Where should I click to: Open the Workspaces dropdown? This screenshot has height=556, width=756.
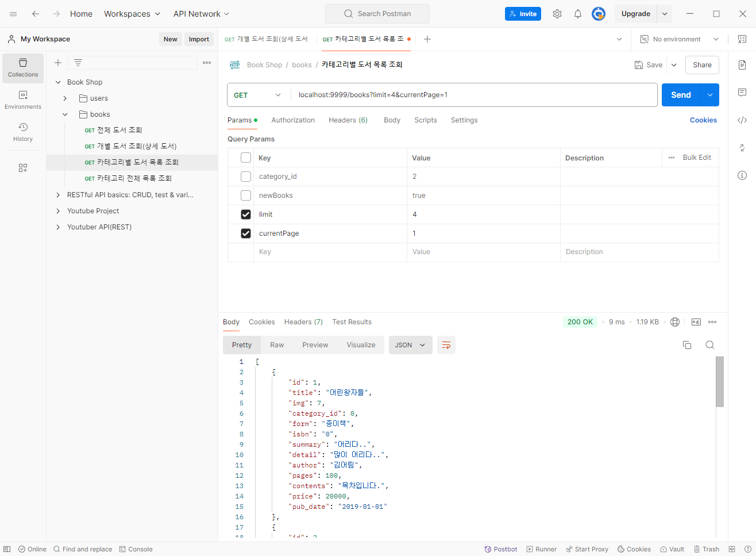pyautogui.click(x=132, y=14)
